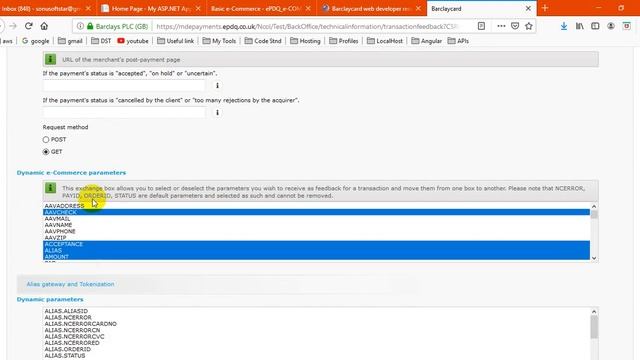Open the Angular bookmark folder
Viewport: 640px width, 360px height.
point(427,41)
